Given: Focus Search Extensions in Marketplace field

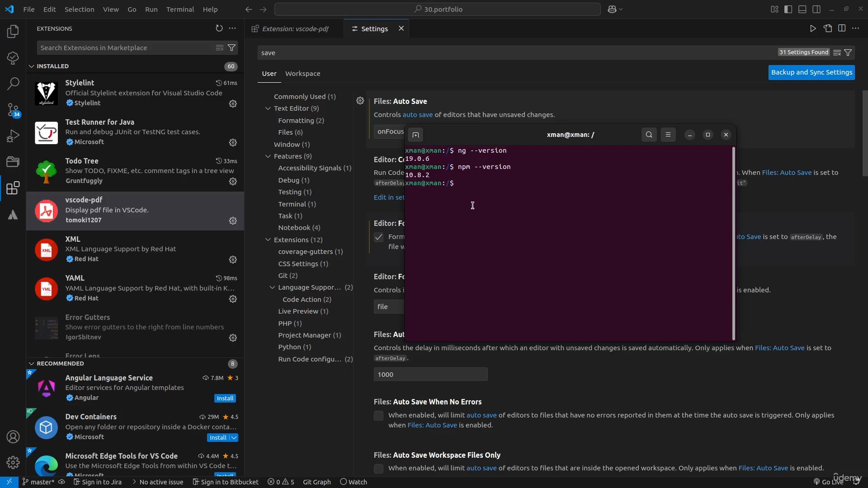Looking at the screenshot, I should (127, 47).
